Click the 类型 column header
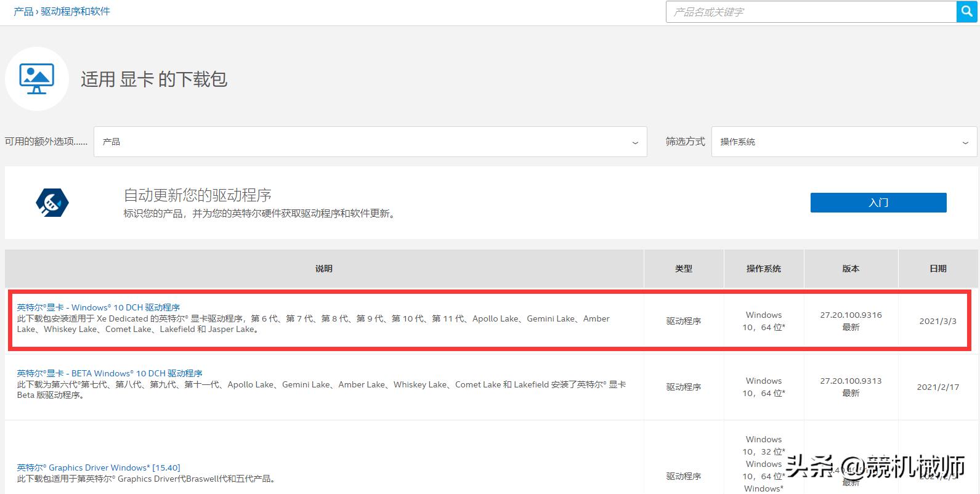The width and height of the screenshot is (980, 494). click(684, 269)
